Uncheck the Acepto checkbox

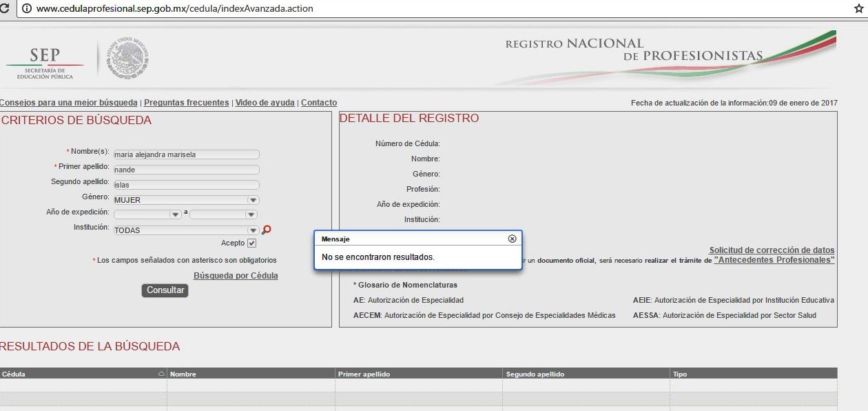pyautogui.click(x=251, y=243)
